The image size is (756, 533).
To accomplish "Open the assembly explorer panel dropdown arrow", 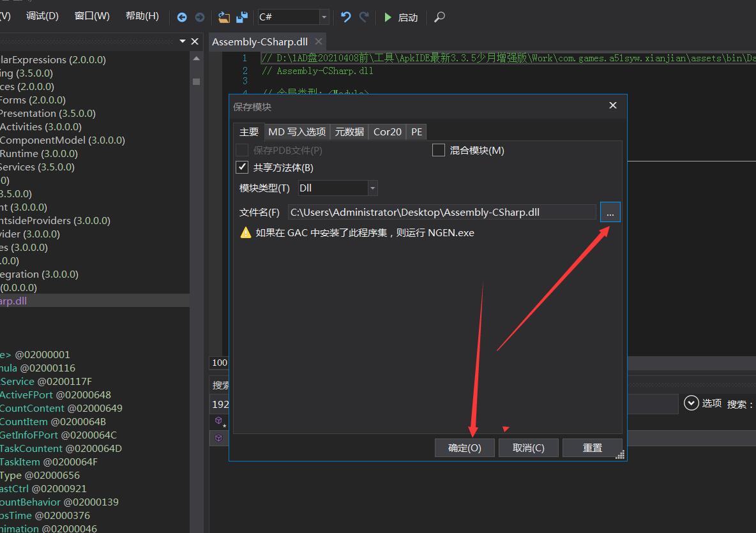I will (x=183, y=41).
